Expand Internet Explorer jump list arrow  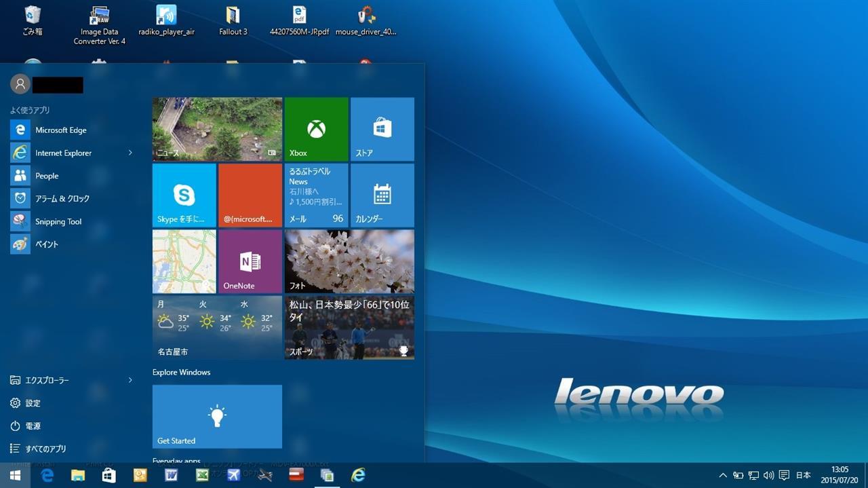(x=130, y=153)
